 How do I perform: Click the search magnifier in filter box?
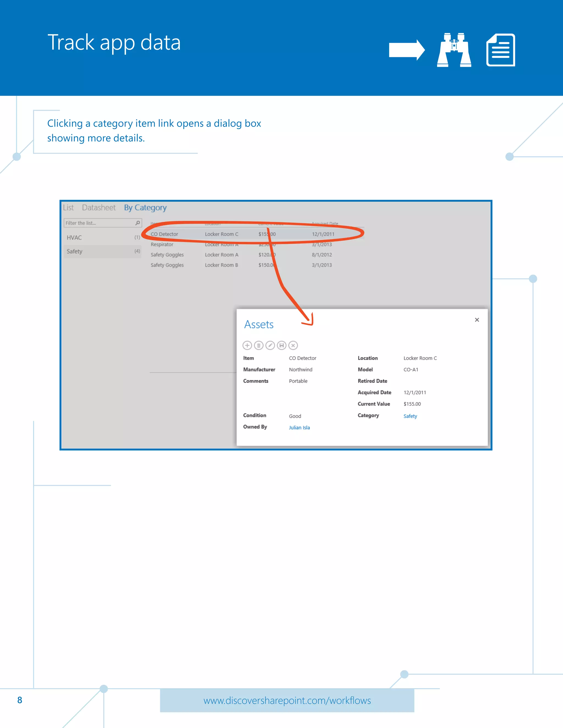(x=138, y=223)
